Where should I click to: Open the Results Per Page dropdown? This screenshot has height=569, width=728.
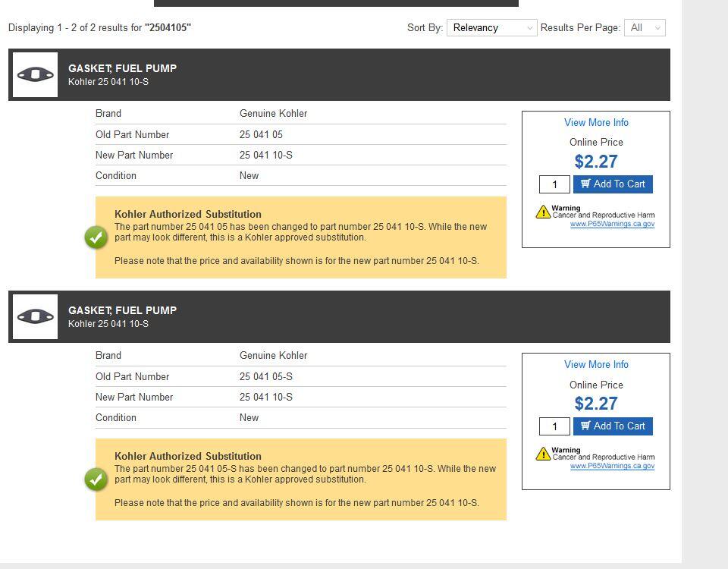[x=645, y=28]
